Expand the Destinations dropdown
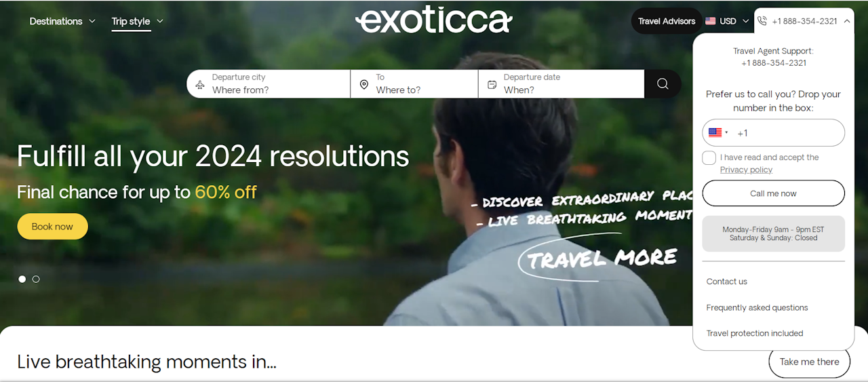This screenshot has height=382, width=868. 62,21
